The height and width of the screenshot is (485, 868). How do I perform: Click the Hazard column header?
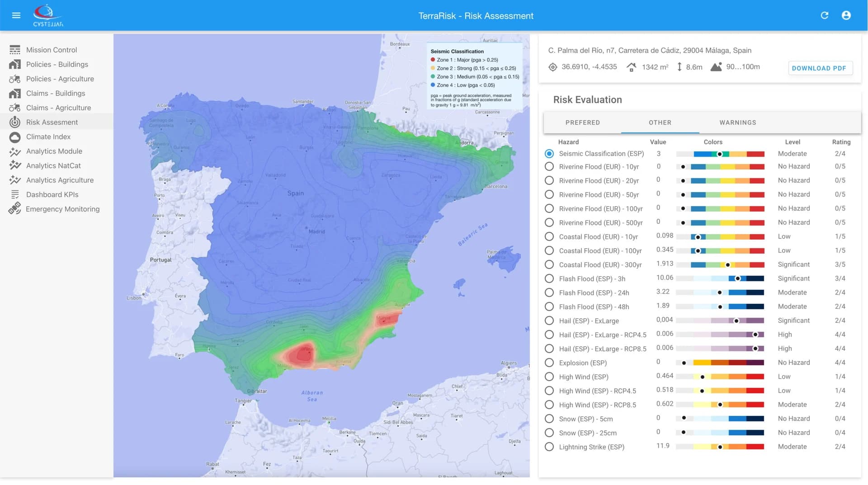click(x=568, y=142)
